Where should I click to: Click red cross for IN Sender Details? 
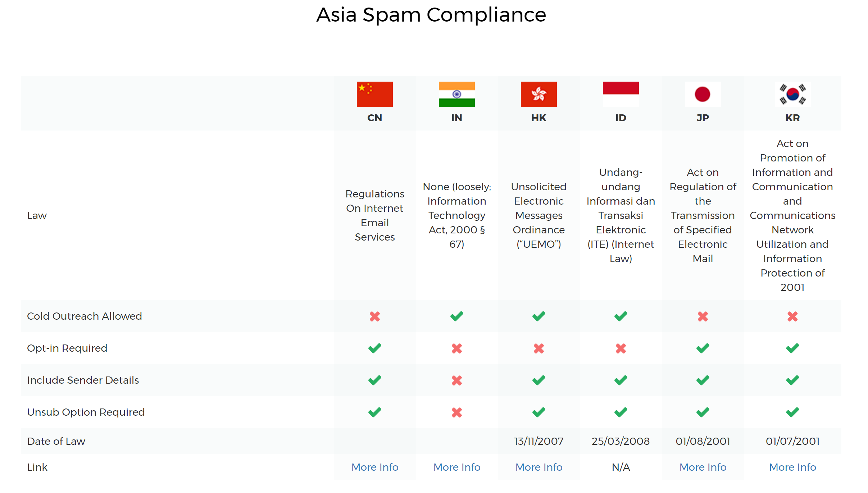tap(456, 380)
